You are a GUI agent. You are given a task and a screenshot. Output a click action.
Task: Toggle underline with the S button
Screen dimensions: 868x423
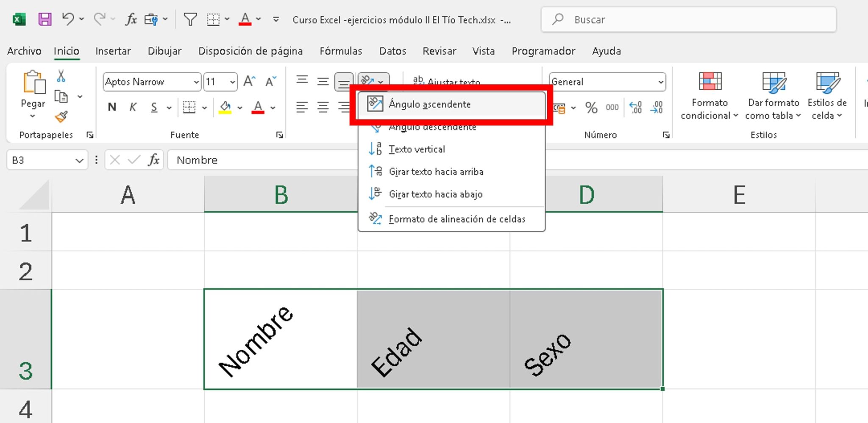tap(154, 107)
